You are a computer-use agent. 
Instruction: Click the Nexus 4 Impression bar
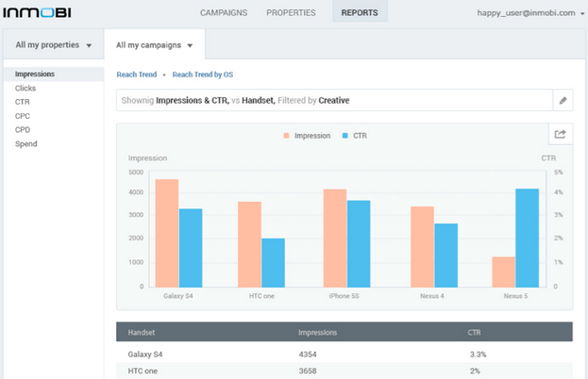pos(422,247)
